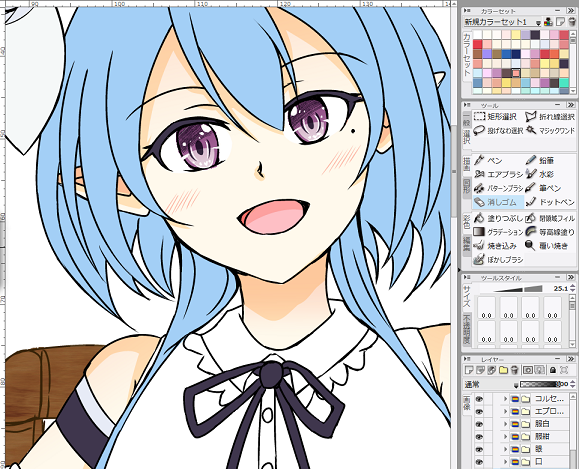
Task: Select the エアブラシ airbrush tool
Action: [x=498, y=174]
